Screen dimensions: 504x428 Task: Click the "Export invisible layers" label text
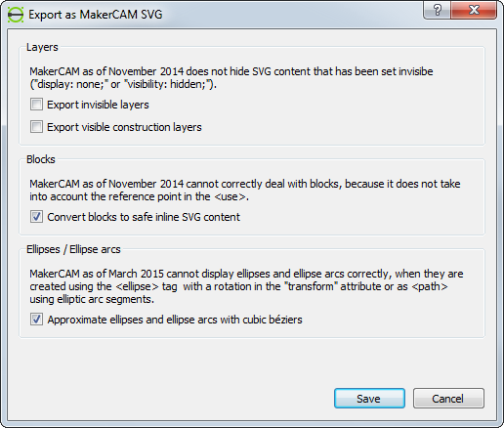click(x=98, y=105)
